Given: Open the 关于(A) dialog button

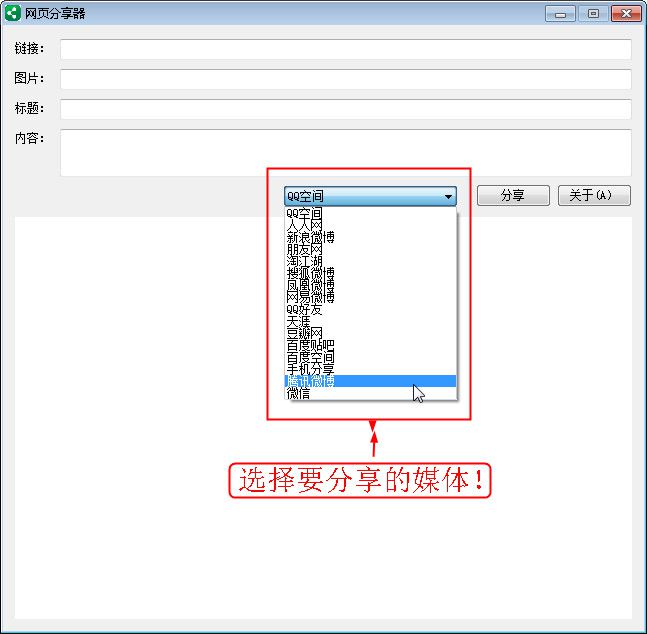Looking at the screenshot, I should [594, 195].
